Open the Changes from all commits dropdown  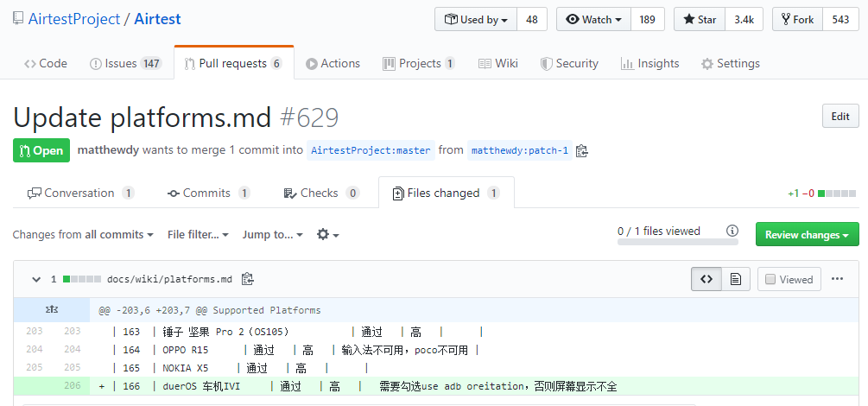83,235
